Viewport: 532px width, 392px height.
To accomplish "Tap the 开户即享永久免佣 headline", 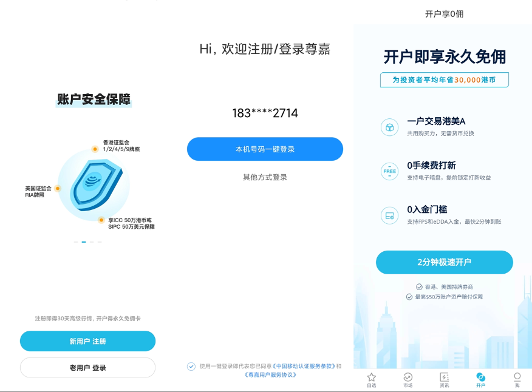I will (445, 57).
